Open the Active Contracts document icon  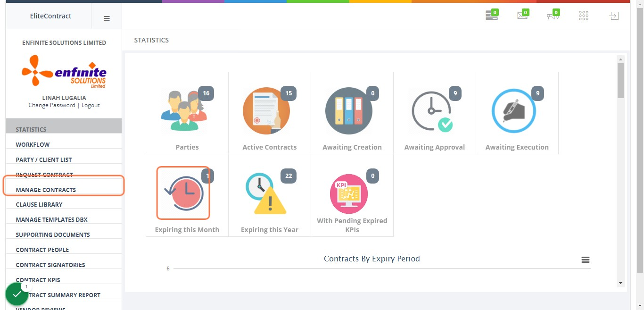(266, 111)
